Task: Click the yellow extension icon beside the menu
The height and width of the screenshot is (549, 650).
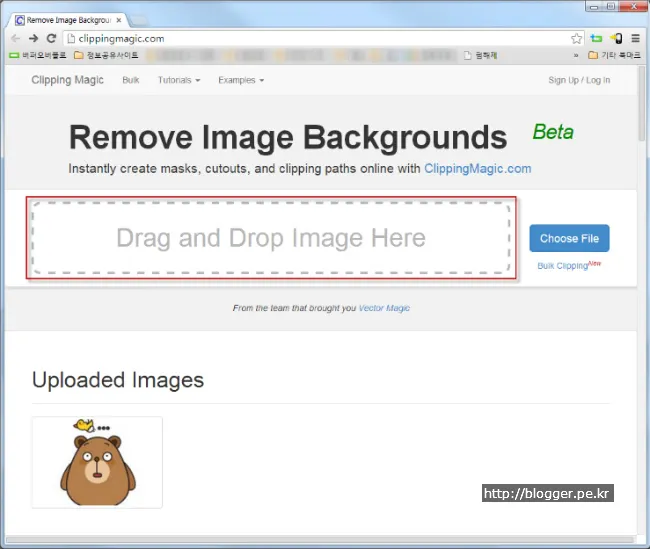Action: (616, 38)
